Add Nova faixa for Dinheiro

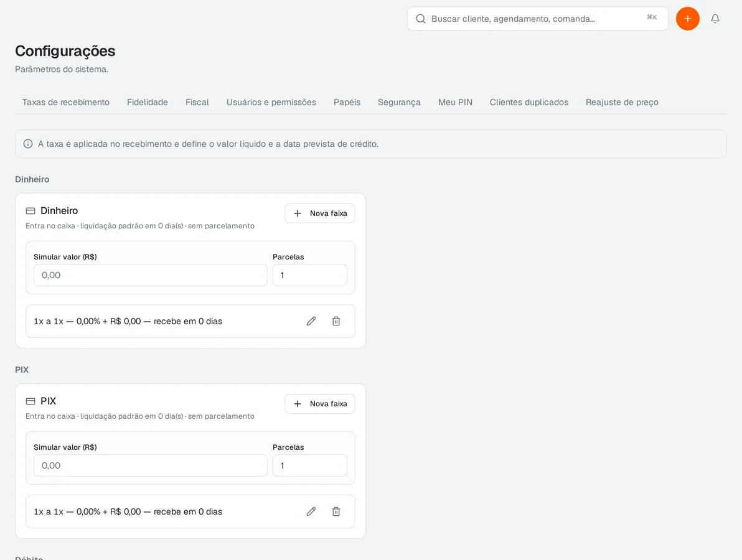[320, 213]
